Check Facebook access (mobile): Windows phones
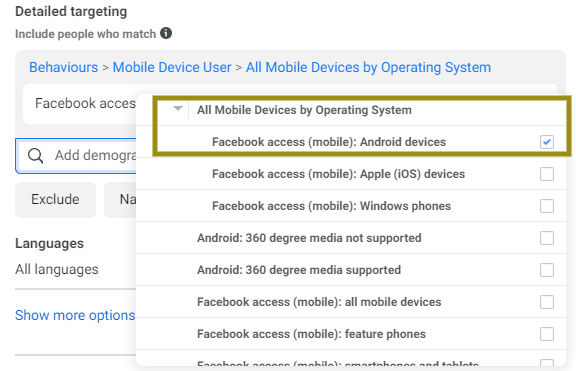This screenshot has width=576, height=371. [x=547, y=206]
